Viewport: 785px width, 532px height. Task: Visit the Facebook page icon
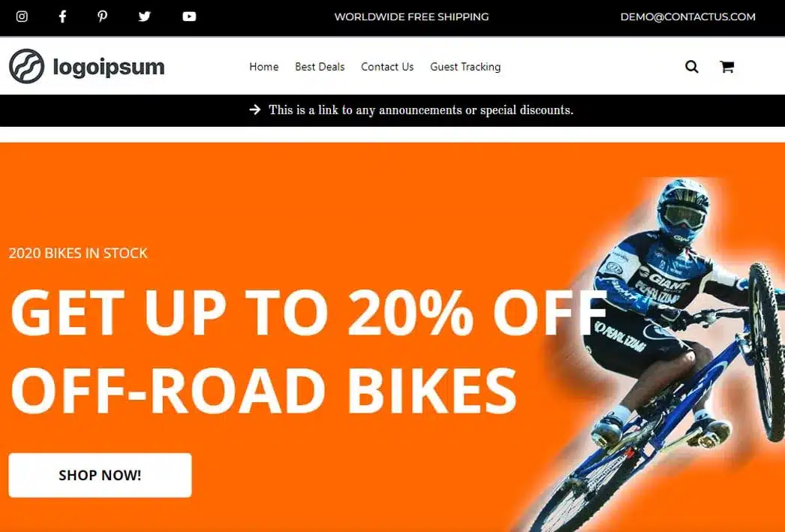(x=62, y=17)
